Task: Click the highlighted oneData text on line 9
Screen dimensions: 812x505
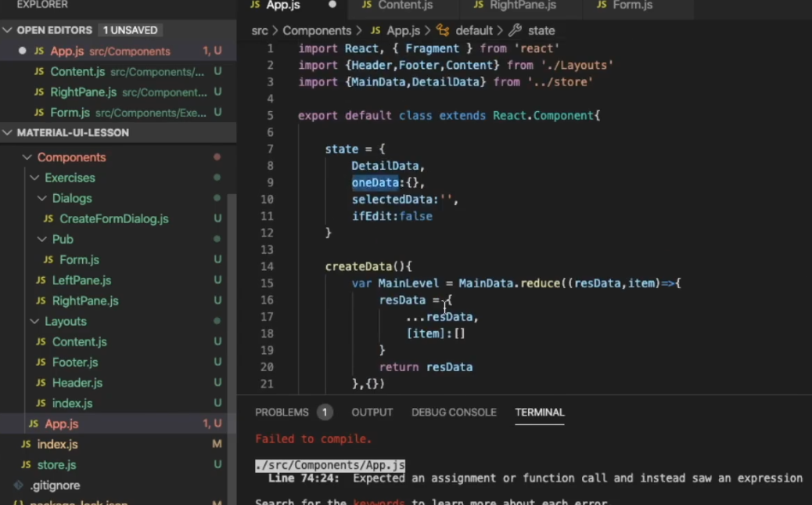Action: click(374, 182)
